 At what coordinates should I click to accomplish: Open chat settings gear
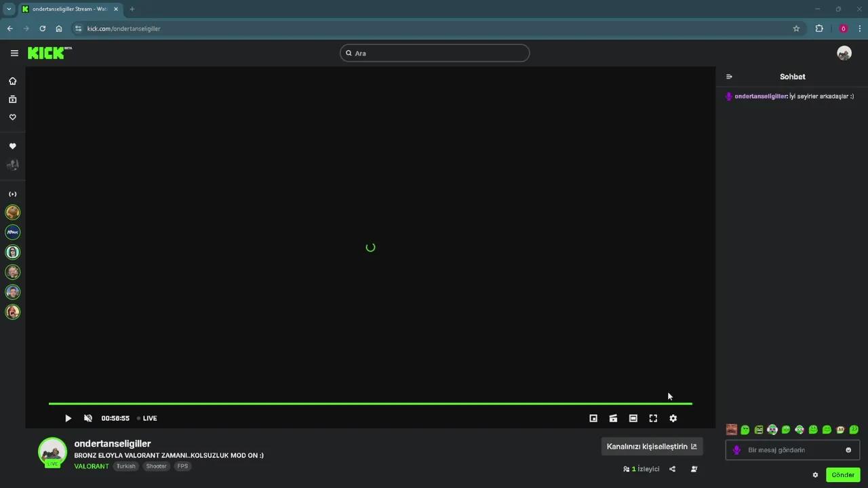point(815,475)
